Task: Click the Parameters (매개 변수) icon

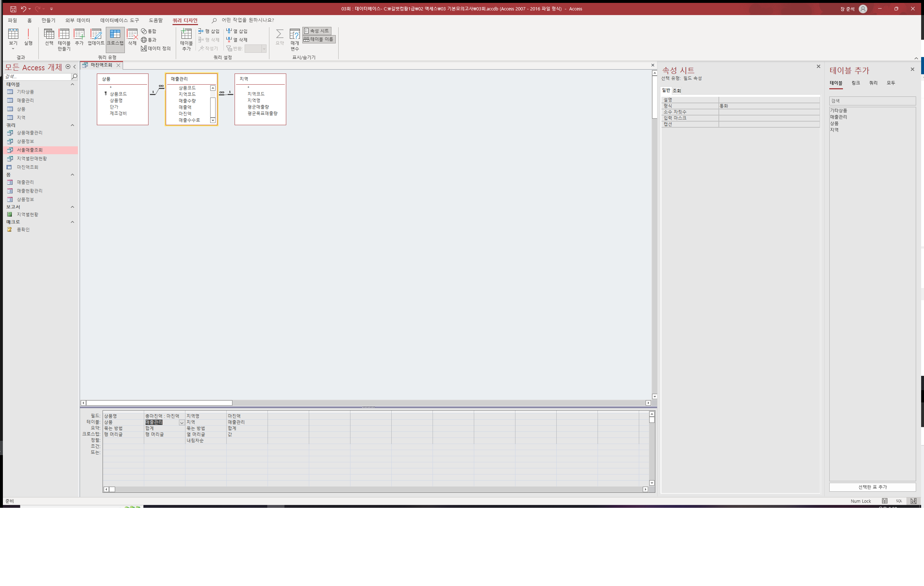Action: pos(295,38)
